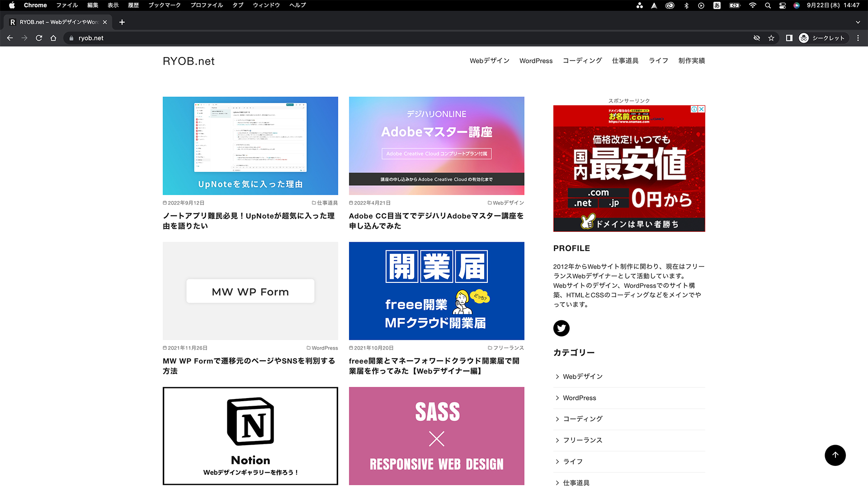Open the Chrome three-dot menu

coord(859,38)
